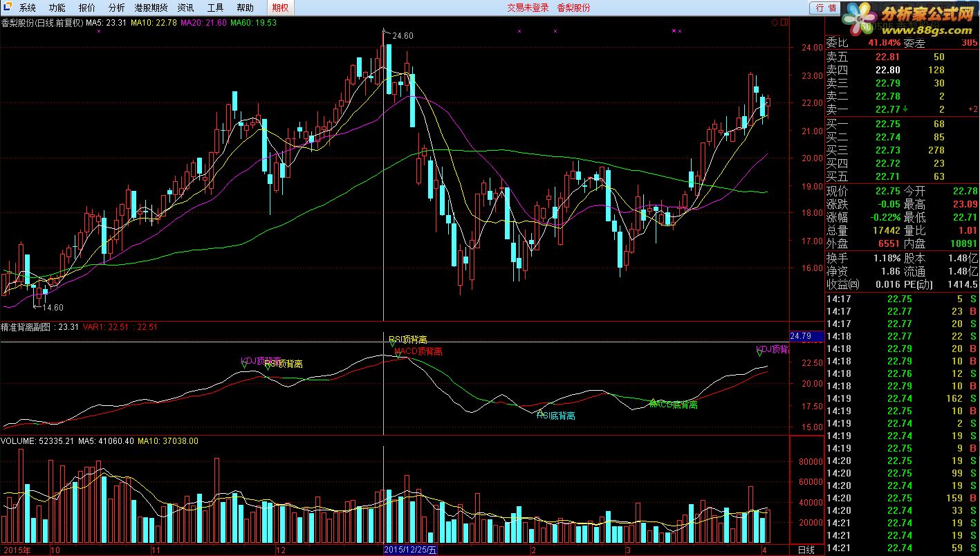Click the 卖一 22.77 order row

coord(902,109)
